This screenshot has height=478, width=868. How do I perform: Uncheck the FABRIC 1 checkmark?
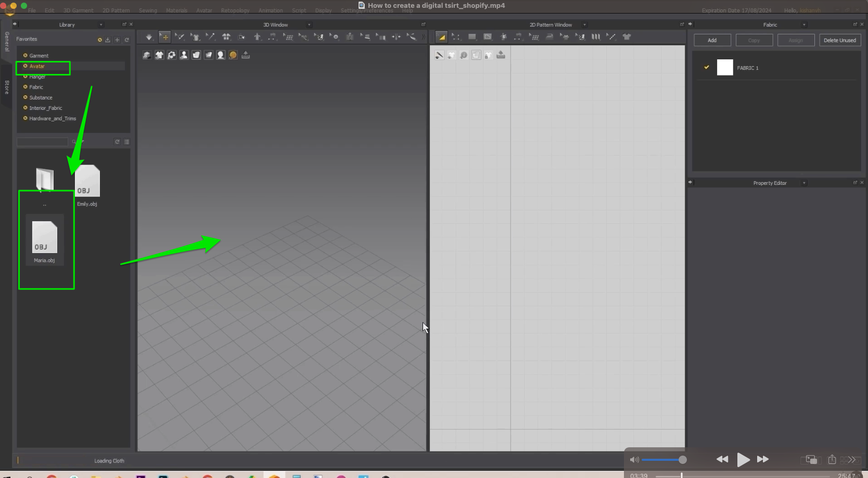coord(706,67)
